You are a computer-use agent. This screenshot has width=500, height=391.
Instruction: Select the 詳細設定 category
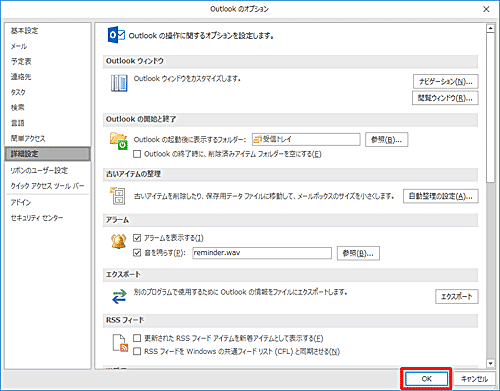point(48,154)
